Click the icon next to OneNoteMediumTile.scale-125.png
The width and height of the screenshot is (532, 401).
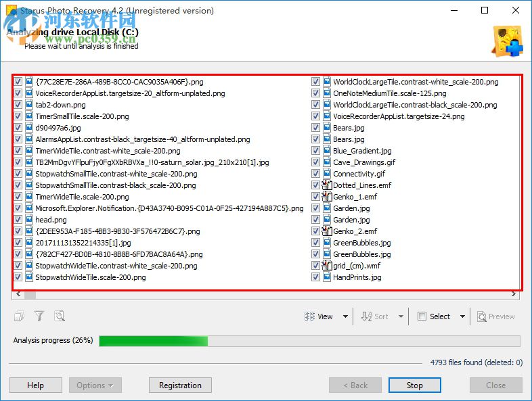327,93
